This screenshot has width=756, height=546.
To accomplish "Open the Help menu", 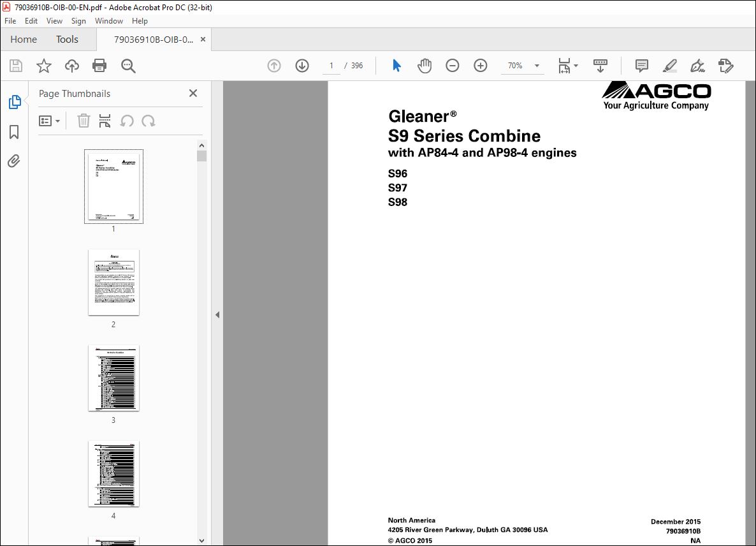I will [x=140, y=21].
